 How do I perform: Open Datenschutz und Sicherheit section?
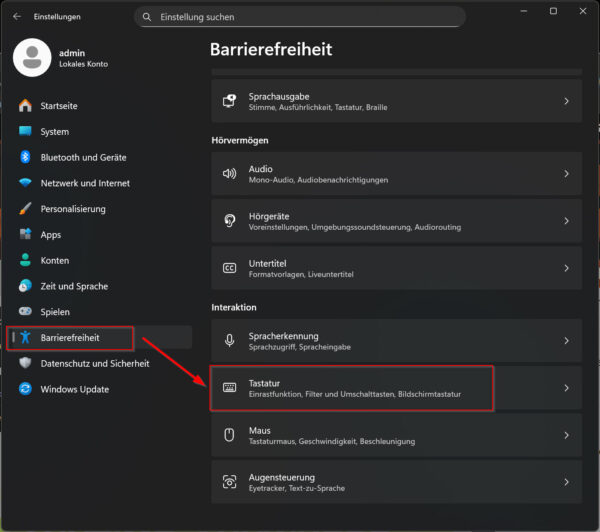tap(95, 363)
